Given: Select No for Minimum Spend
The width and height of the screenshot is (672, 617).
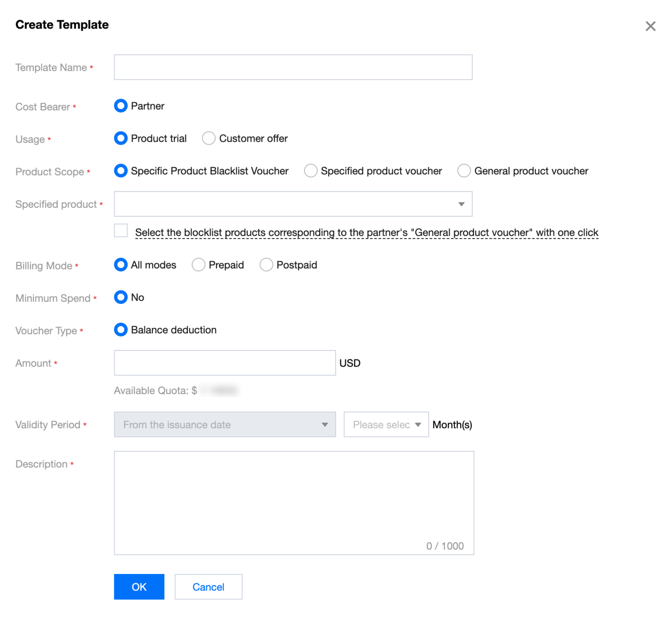Looking at the screenshot, I should 121,297.
